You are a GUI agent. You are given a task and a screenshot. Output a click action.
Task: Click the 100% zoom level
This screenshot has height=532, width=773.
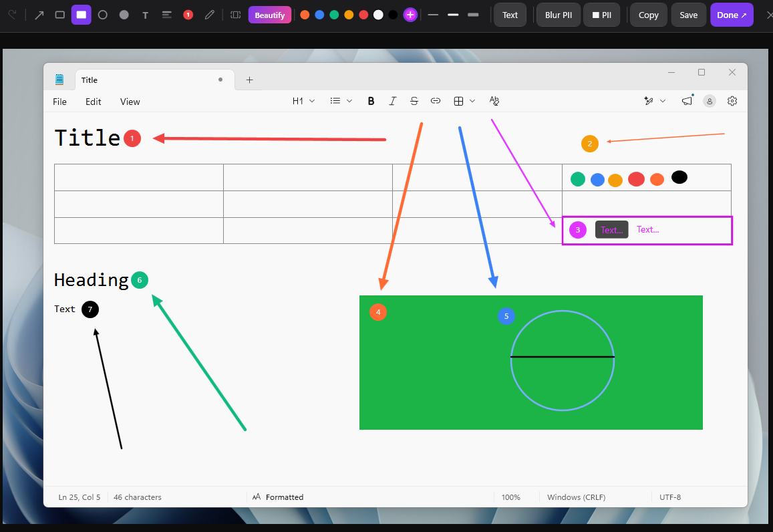pyautogui.click(x=510, y=497)
